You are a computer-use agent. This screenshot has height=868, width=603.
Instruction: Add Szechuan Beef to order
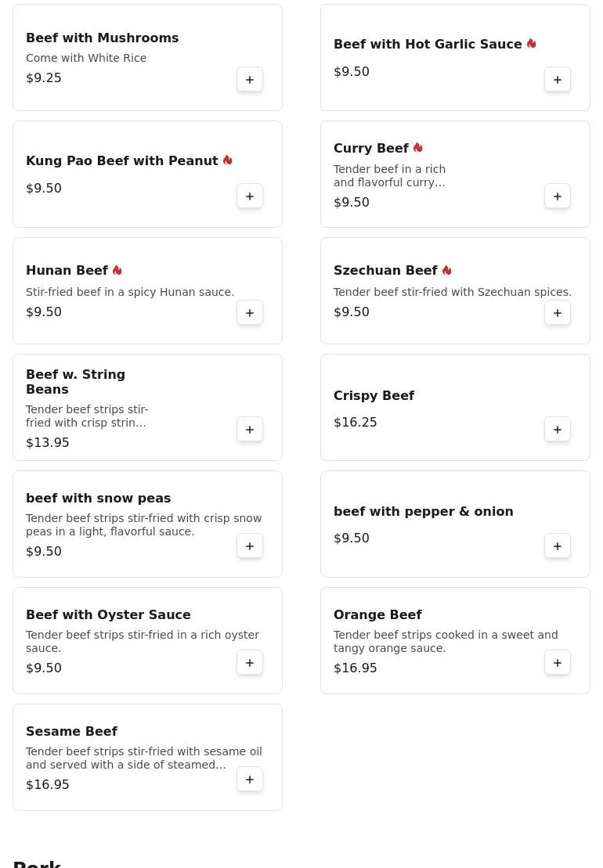(558, 313)
